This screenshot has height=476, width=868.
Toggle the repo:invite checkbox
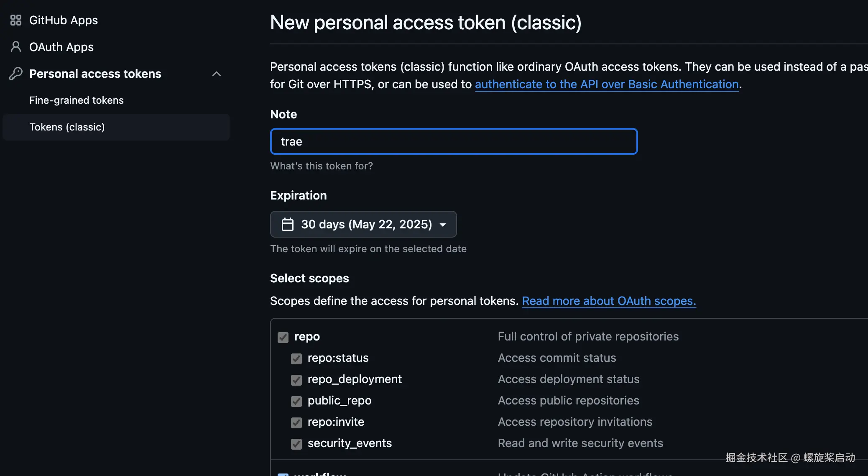(x=296, y=422)
